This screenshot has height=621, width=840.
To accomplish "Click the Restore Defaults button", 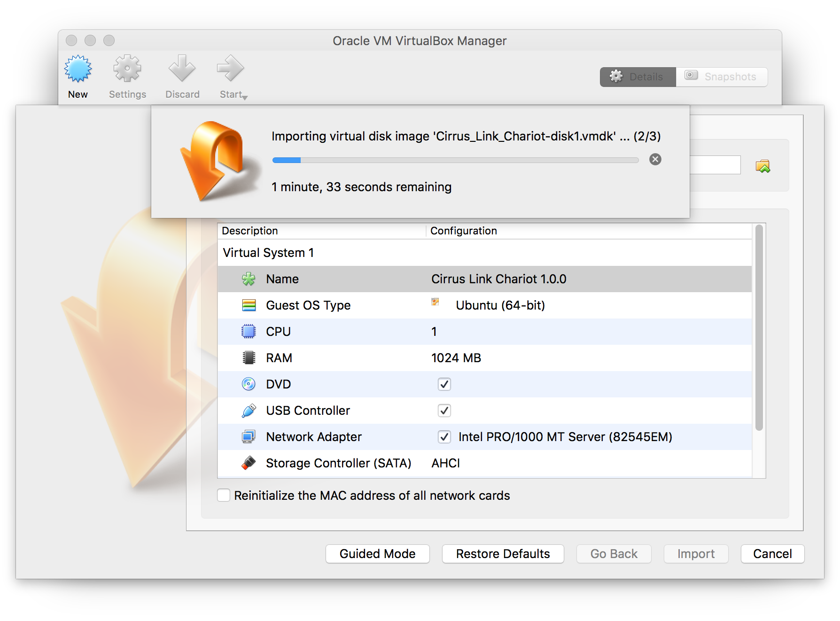I will (503, 554).
